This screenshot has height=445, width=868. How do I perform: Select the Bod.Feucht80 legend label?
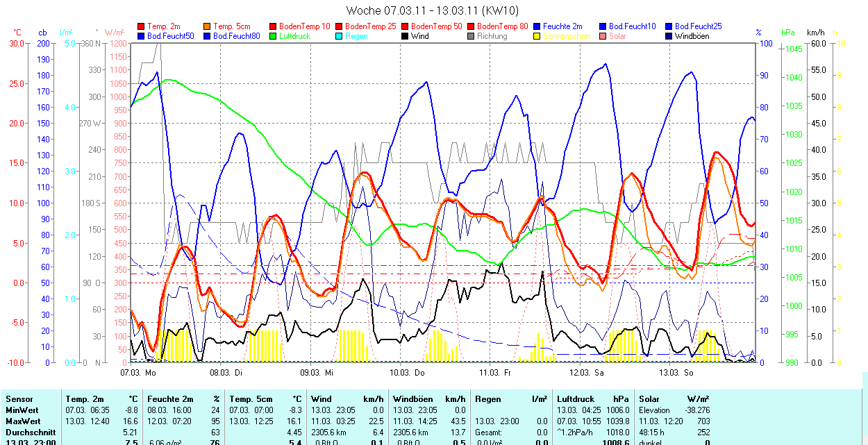236,36
